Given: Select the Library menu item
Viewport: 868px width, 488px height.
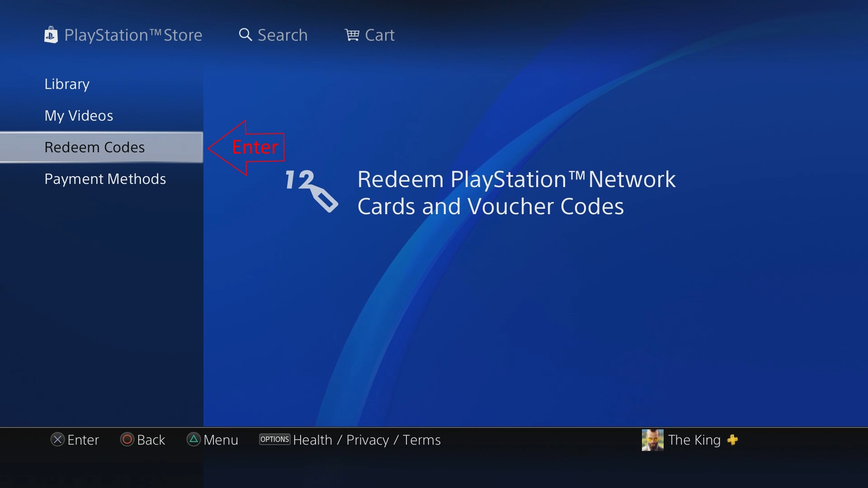Looking at the screenshot, I should click(x=67, y=84).
